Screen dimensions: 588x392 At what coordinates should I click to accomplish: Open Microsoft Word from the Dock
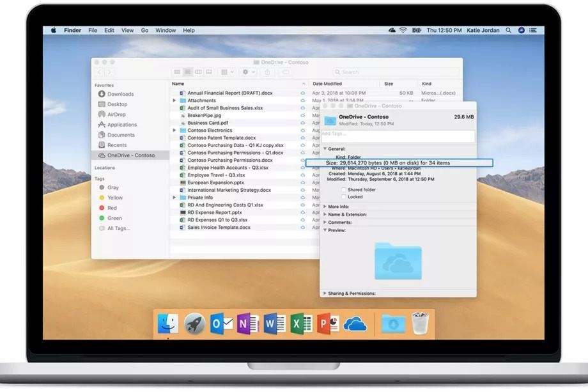point(276,324)
